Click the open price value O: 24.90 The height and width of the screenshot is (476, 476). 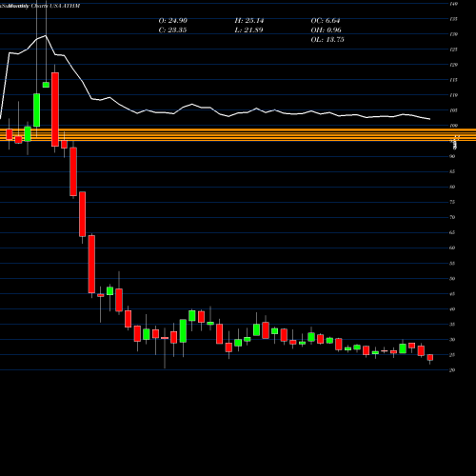coord(173,21)
